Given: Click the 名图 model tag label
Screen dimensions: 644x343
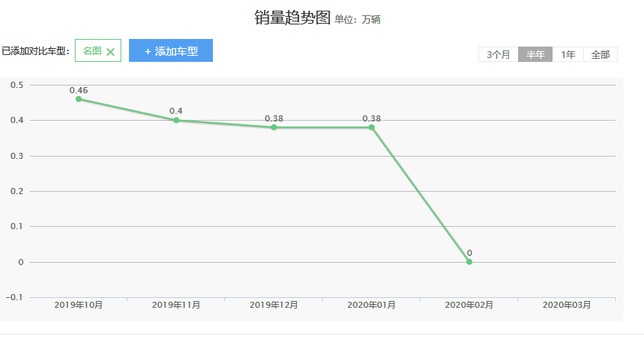Looking at the screenshot, I should coord(92,51).
